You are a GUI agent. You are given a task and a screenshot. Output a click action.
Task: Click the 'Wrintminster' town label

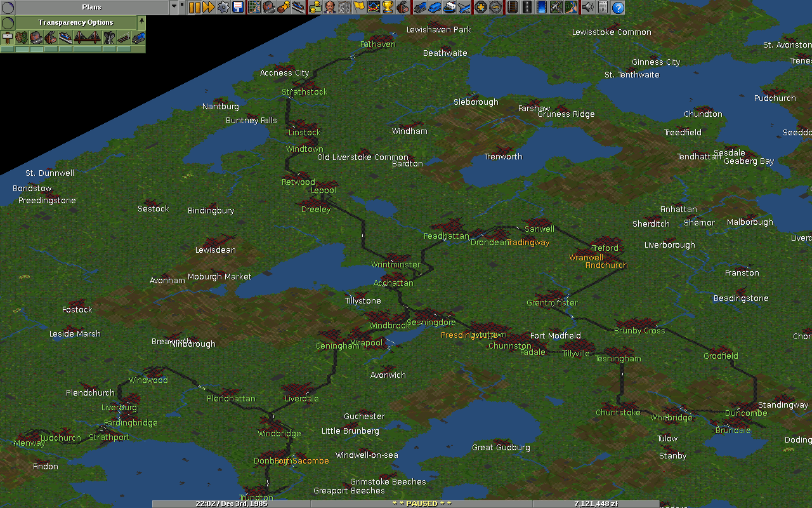tap(396, 265)
